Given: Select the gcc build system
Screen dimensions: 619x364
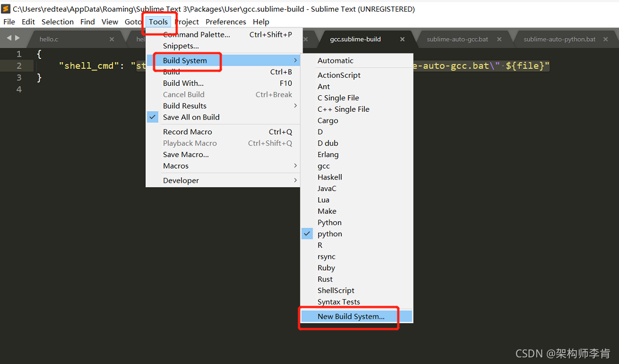Looking at the screenshot, I should click(357, 166).
